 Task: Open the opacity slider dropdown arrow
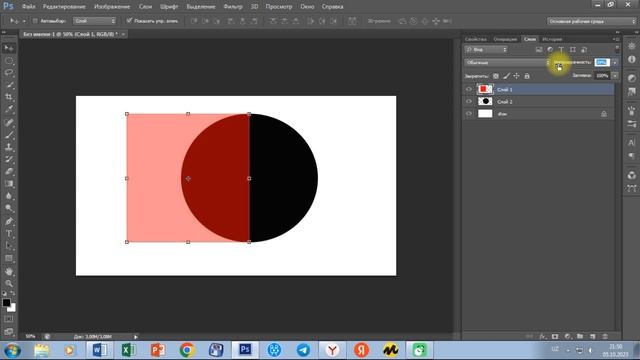point(615,62)
